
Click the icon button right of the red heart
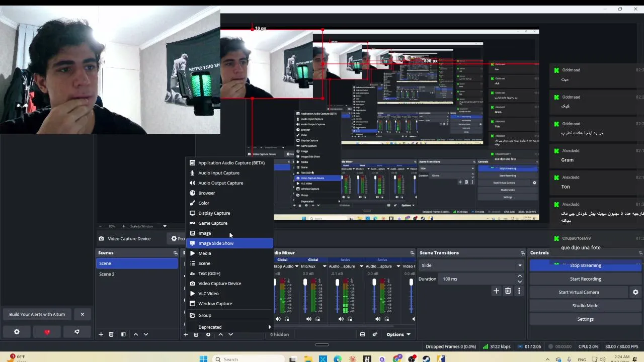(77, 332)
